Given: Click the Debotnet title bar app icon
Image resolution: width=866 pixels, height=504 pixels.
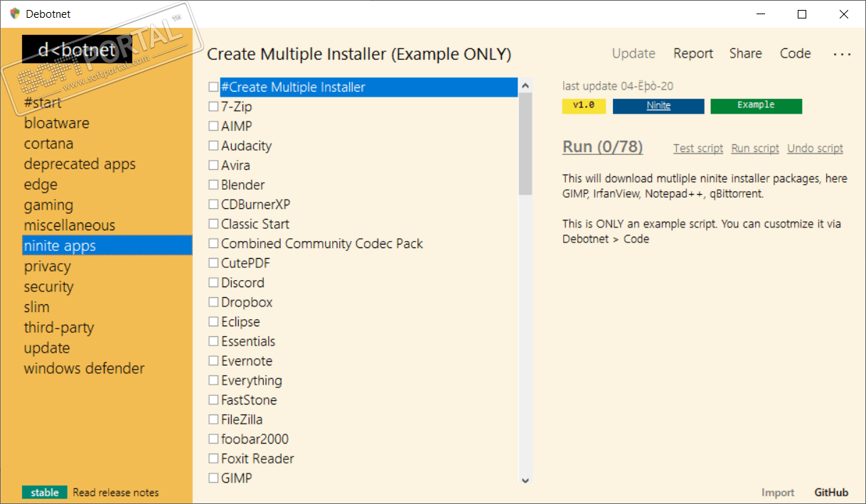Looking at the screenshot, I should tap(14, 14).
